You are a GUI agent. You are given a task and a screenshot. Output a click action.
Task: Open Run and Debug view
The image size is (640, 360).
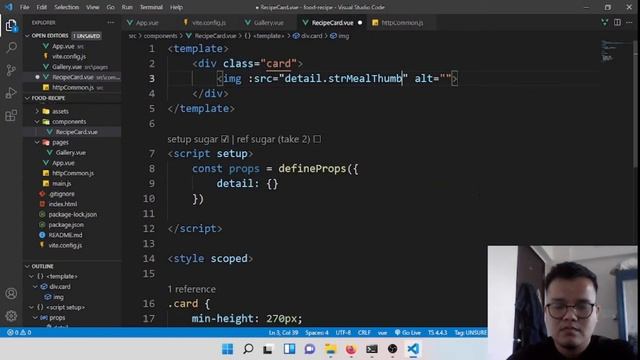click(11, 93)
